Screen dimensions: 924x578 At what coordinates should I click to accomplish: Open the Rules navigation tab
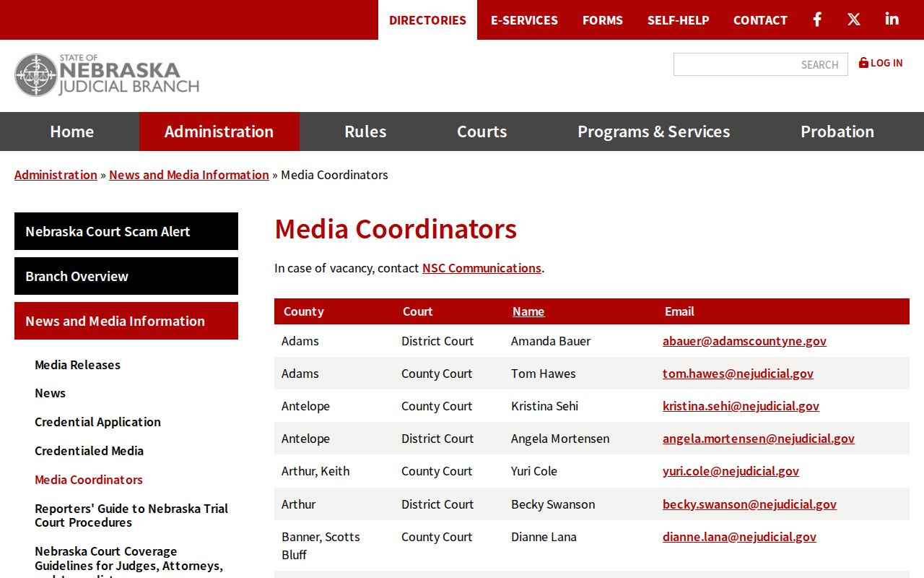coord(365,131)
